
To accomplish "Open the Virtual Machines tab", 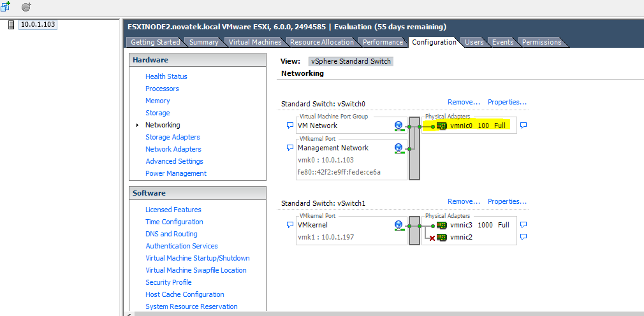I will point(255,42).
